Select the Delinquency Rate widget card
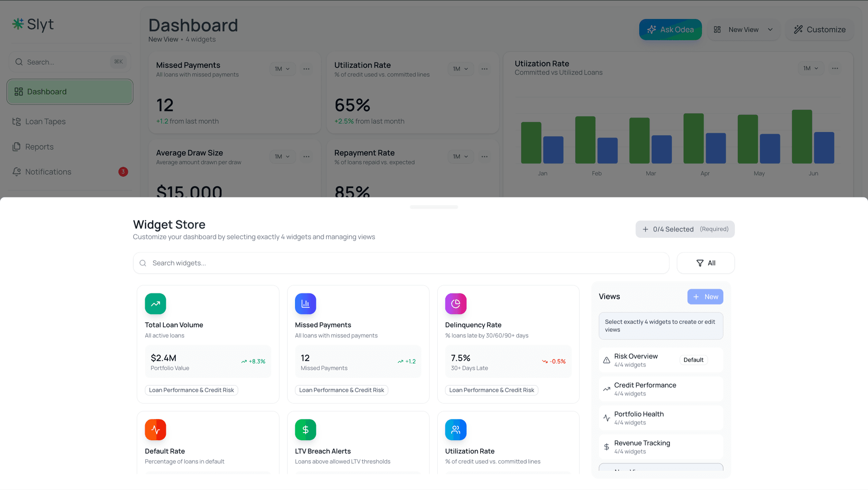 508,344
